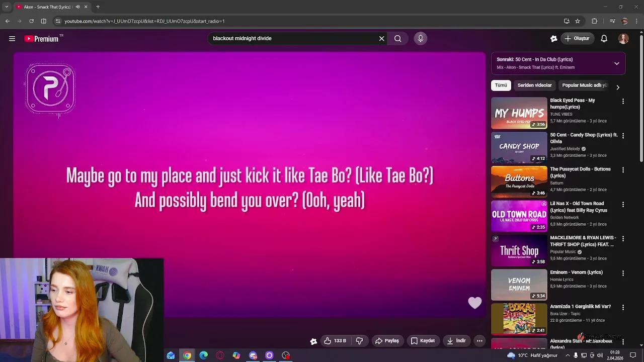Screen dimensions: 644x362
Task: Open Microsoft Edge from the taskbar
Action: pyautogui.click(x=203, y=355)
